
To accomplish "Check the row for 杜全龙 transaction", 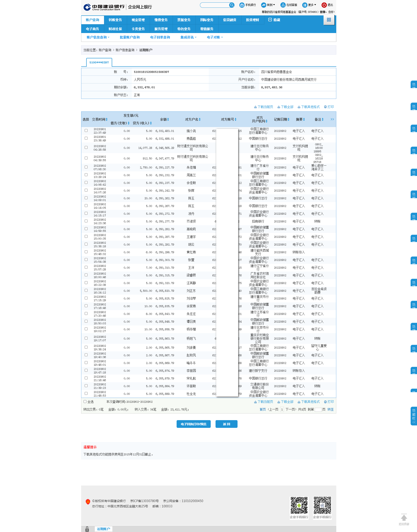I will click(x=86, y=393).
